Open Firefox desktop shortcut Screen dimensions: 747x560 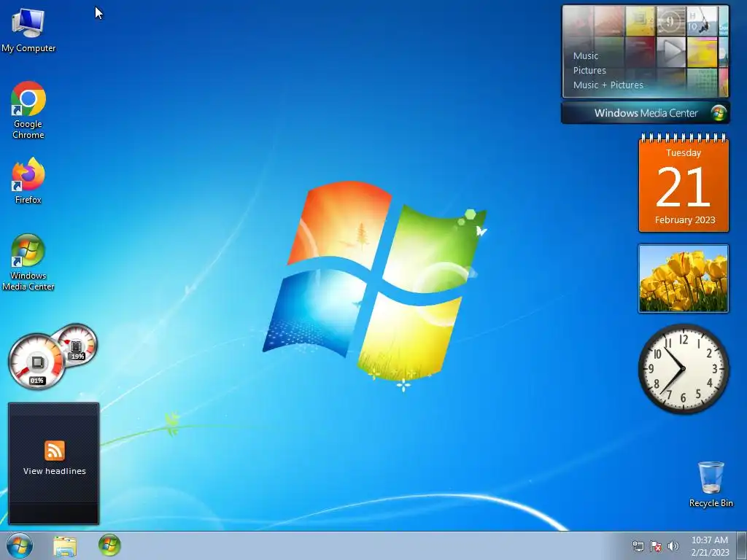click(28, 181)
